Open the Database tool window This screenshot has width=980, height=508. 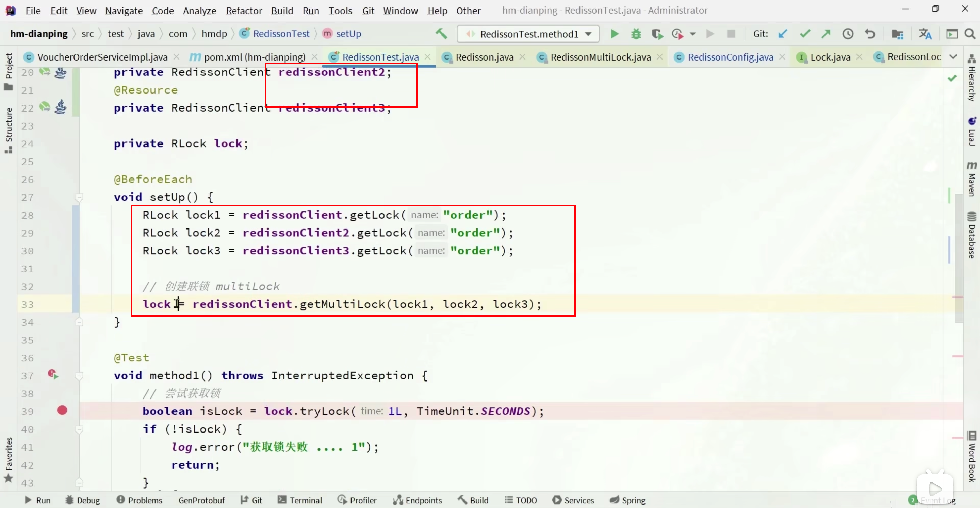coord(971,235)
